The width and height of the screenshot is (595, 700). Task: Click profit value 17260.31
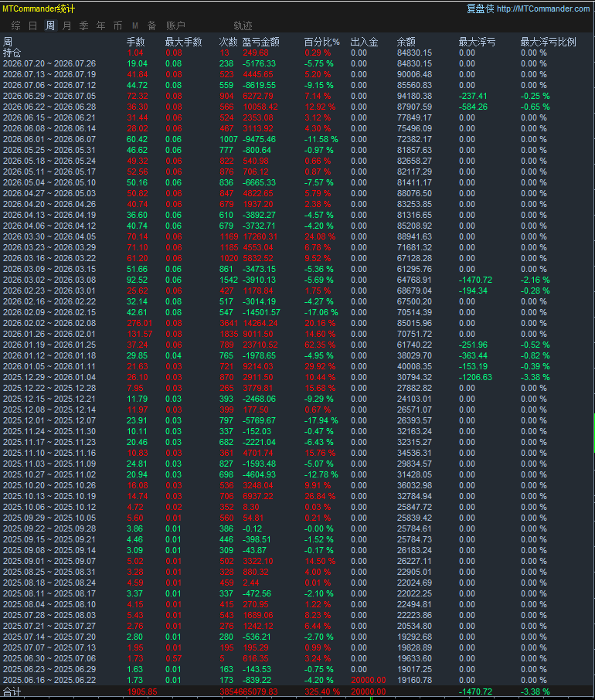(260, 236)
